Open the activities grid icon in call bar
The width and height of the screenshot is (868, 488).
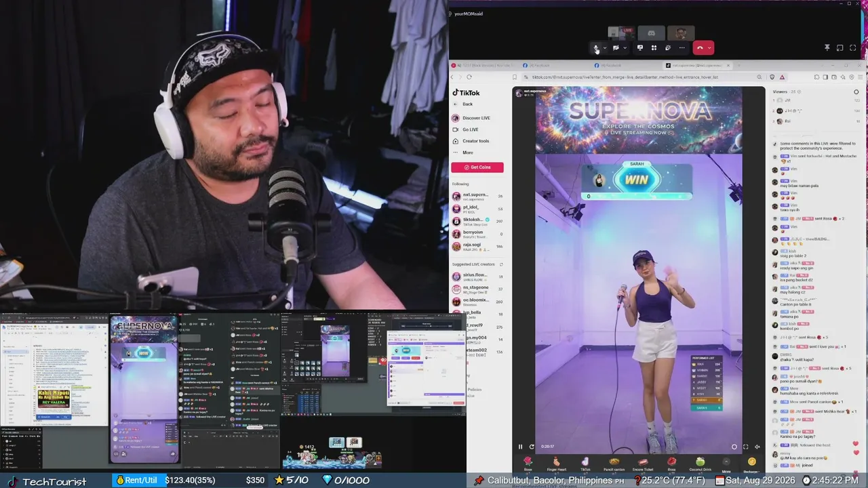click(654, 48)
